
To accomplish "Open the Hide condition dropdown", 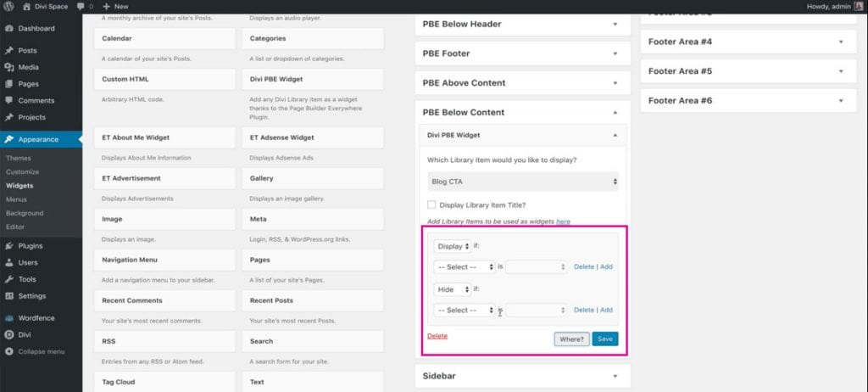I will (453, 289).
